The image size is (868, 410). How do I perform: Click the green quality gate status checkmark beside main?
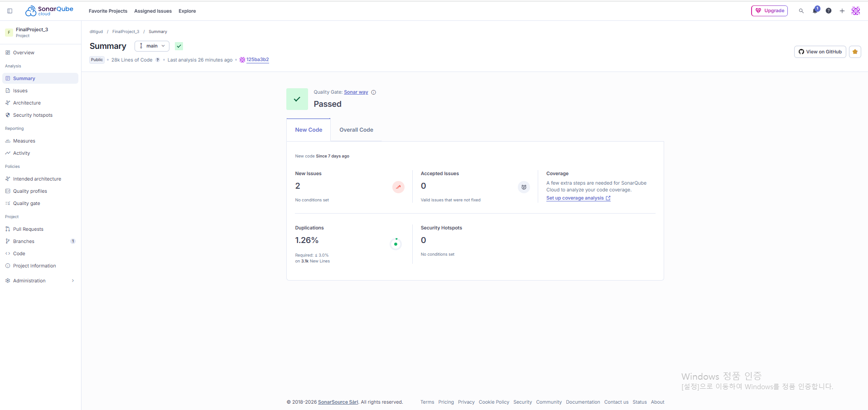pos(179,46)
